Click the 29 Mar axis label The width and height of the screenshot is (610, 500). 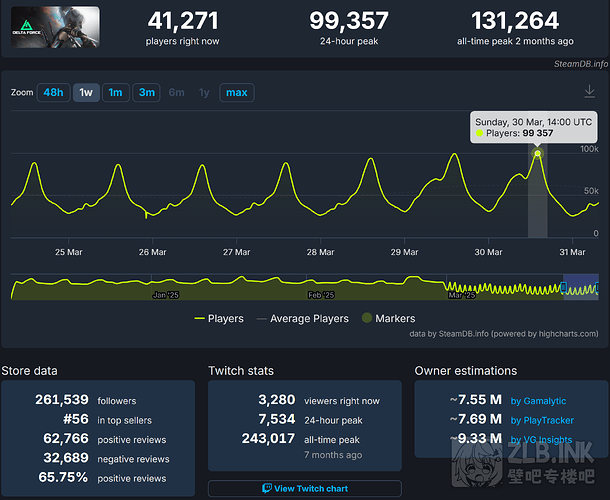coord(404,252)
